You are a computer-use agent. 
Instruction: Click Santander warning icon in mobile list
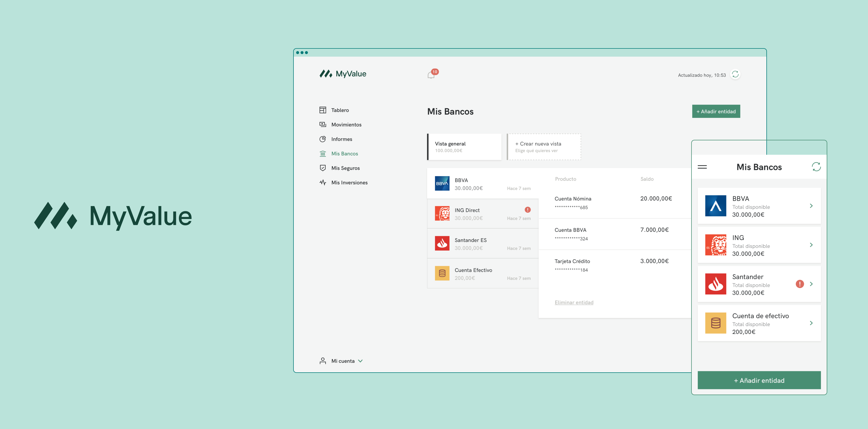point(800,284)
